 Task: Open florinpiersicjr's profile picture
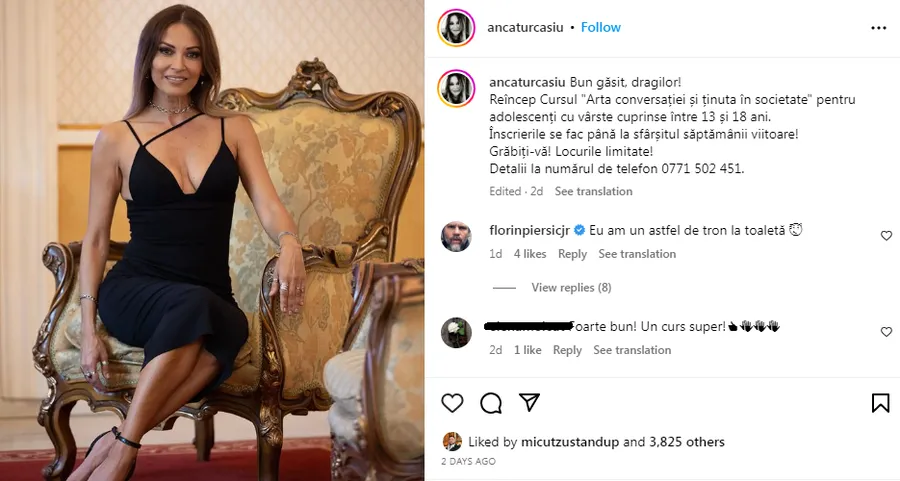coord(456,237)
